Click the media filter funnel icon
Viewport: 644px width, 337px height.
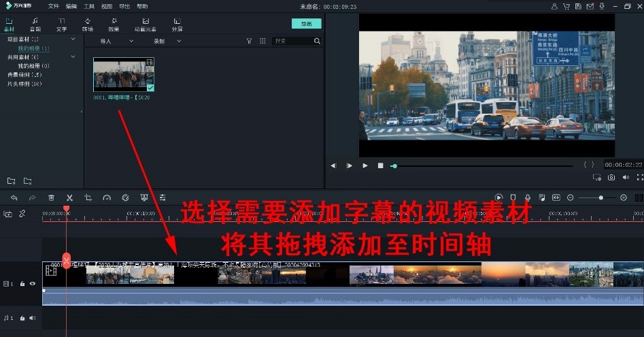point(249,41)
